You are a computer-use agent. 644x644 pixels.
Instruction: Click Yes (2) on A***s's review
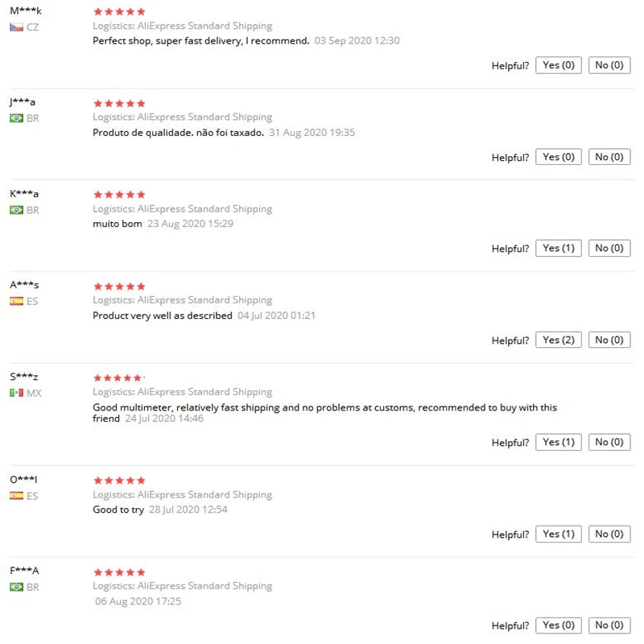(x=559, y=340)
